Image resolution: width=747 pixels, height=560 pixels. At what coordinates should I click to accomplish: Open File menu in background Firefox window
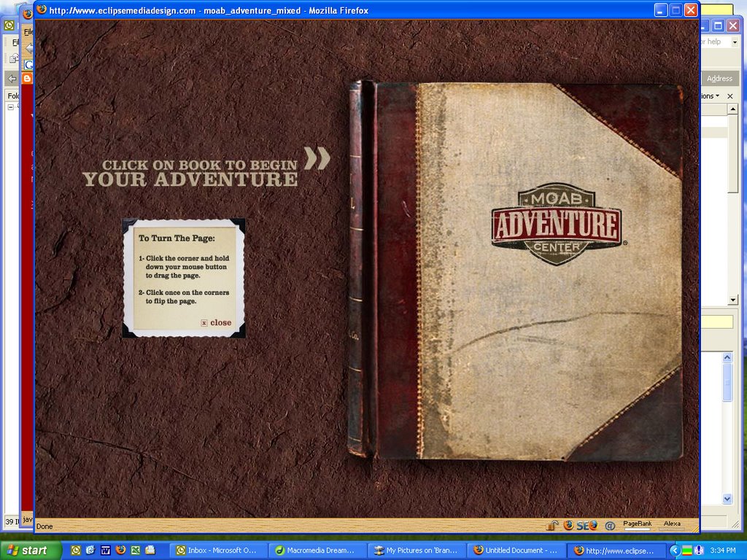coord(28,32)
